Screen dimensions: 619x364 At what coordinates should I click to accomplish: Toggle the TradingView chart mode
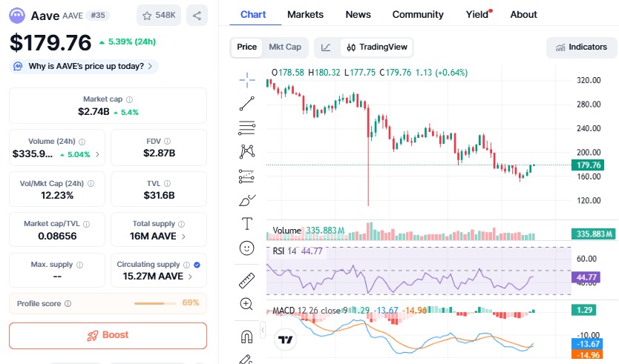pos(377,47)
